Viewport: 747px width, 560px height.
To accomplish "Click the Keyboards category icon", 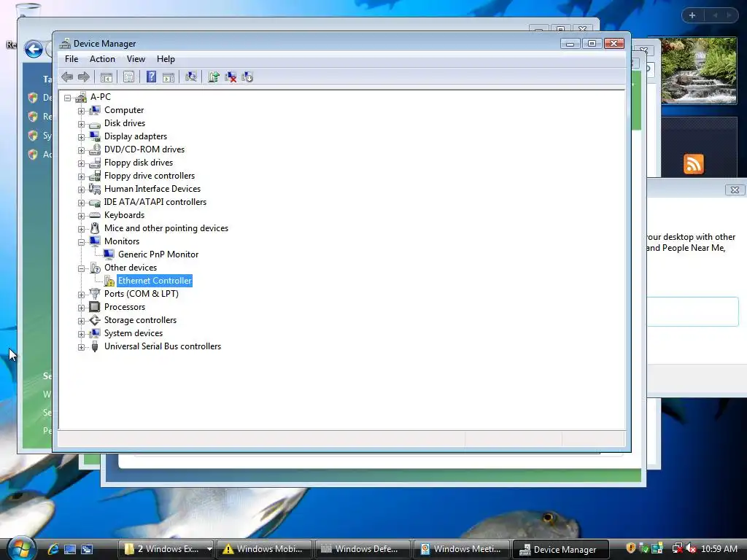I will click(95, 215).
